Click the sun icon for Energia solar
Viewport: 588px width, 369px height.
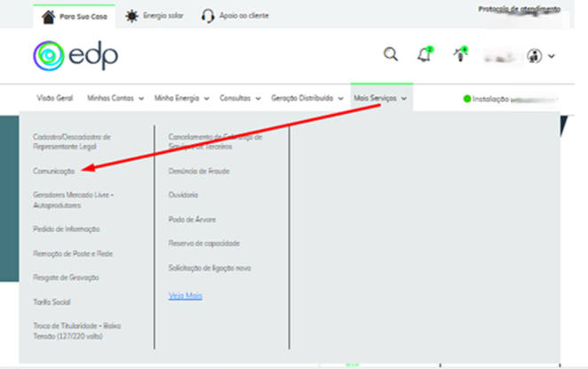132,16
